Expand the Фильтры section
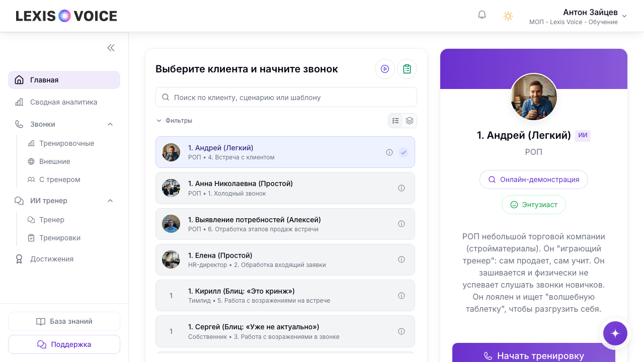Viewport: 644px width, 362px height. [174, 121]
